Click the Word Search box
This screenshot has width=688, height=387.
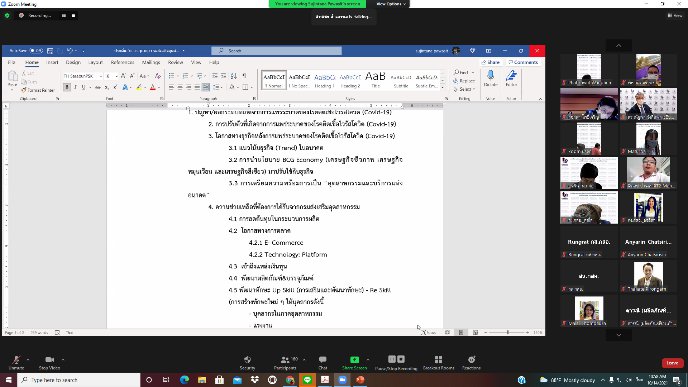(x=276, y=51)
